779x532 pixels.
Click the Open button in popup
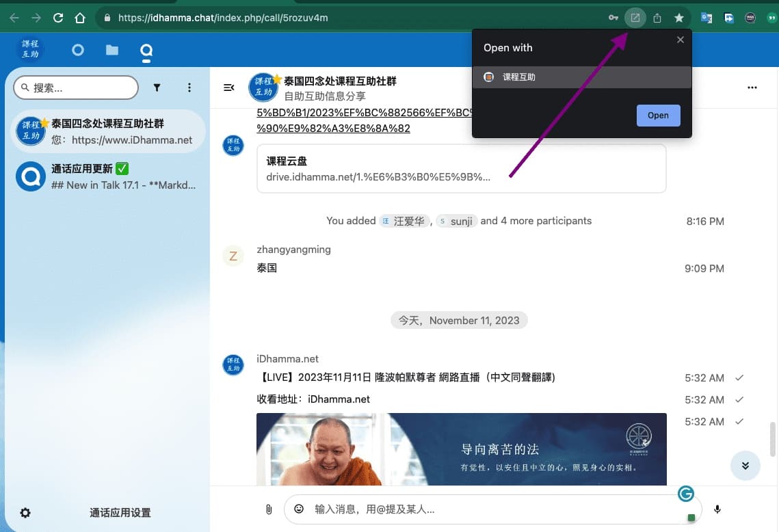pos(658,116)
